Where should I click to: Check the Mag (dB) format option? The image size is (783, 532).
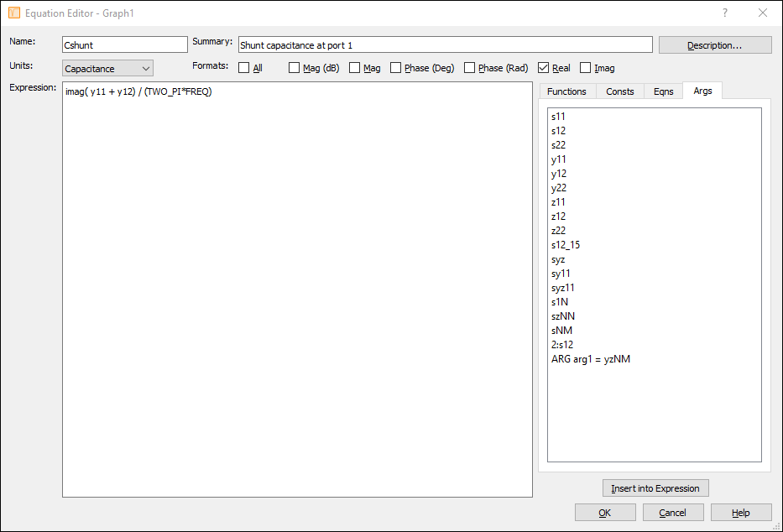(294, 68)
